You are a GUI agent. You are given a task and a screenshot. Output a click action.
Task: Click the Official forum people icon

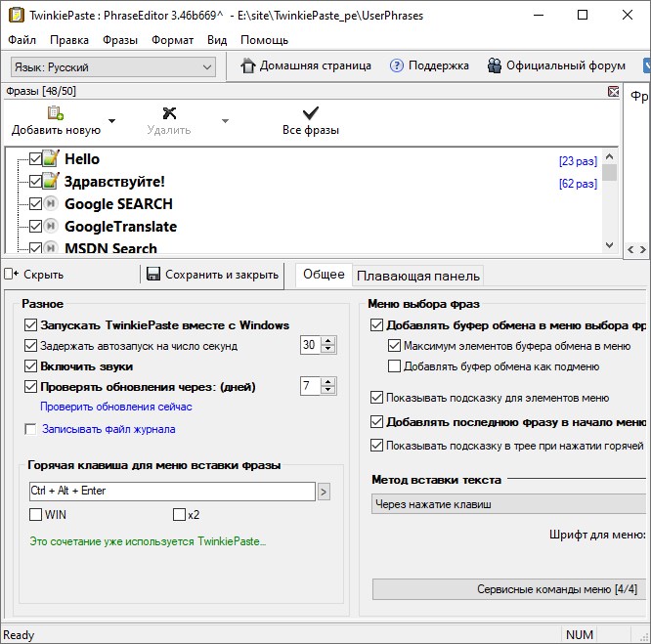494,65
